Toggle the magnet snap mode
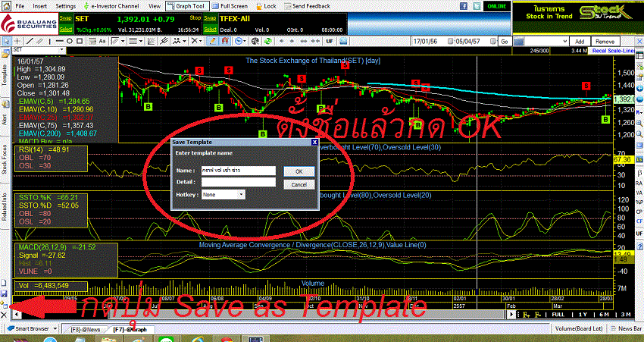 point(225,41)
